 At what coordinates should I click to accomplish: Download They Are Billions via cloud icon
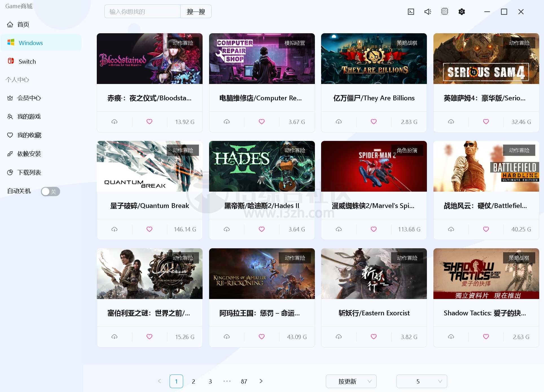[x=339, y=122]
